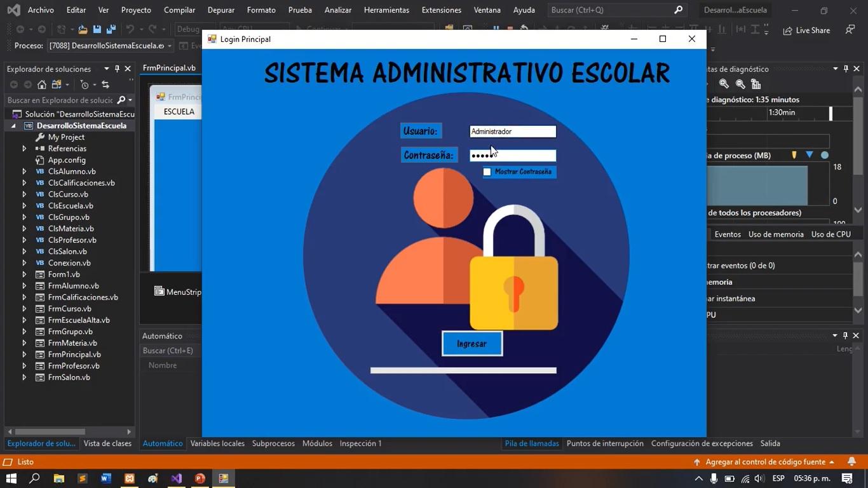Toggle the pin on the diagnostics panel
The width and height of the screenshot is (868, 488).
click(845, 69)
